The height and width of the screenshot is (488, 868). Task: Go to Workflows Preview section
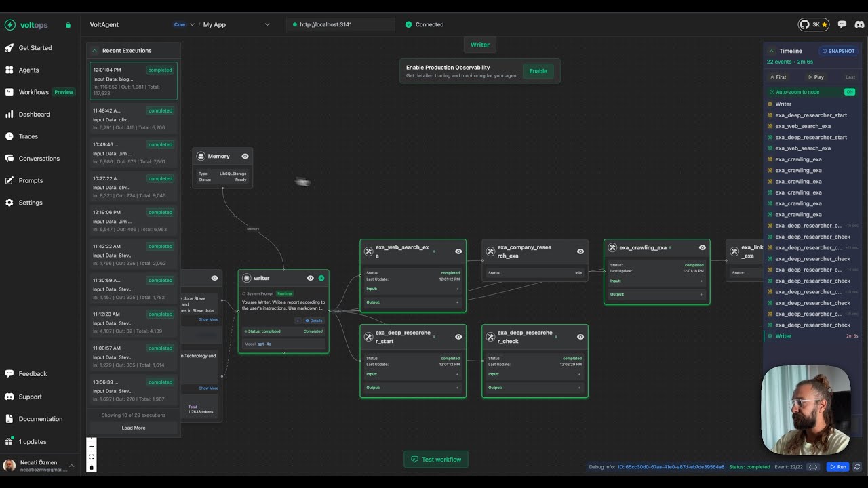point(39,92)
